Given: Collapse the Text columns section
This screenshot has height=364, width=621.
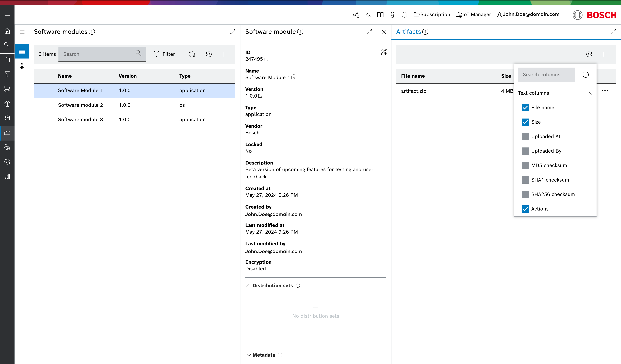Looking at the screenshot, I should [589, 93].
